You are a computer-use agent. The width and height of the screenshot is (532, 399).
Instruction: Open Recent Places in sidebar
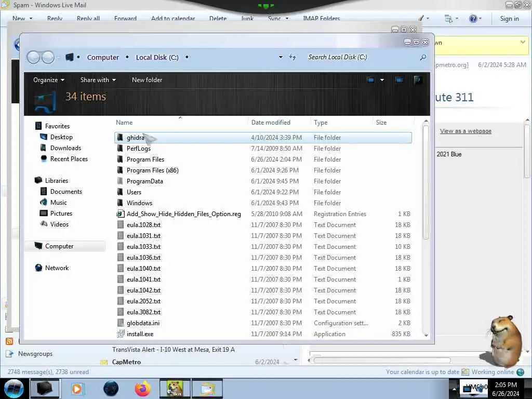[x=69, y=159]
